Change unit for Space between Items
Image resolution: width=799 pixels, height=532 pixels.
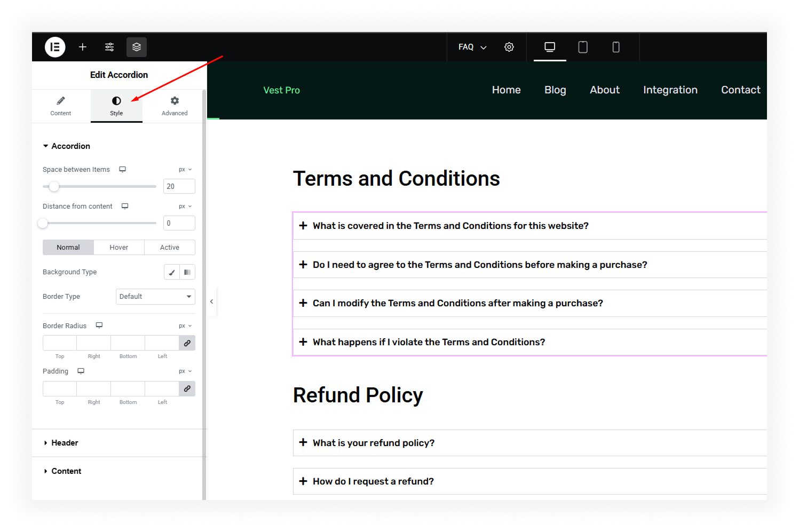(x=185, y=170)
